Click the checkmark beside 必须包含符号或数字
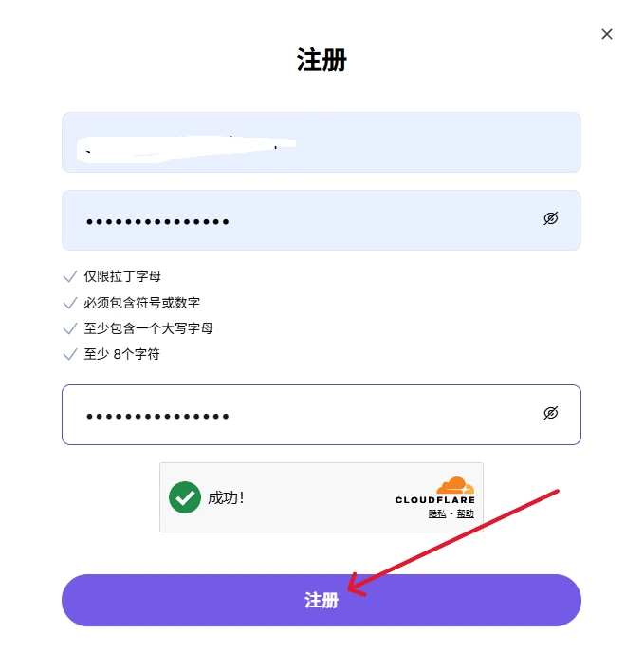This screenshot has height=672, width=644. (x=70, y=303)
